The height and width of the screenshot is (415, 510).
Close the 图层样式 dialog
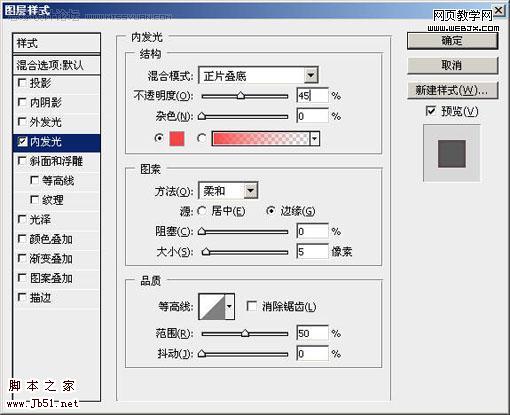coord(499,10)
